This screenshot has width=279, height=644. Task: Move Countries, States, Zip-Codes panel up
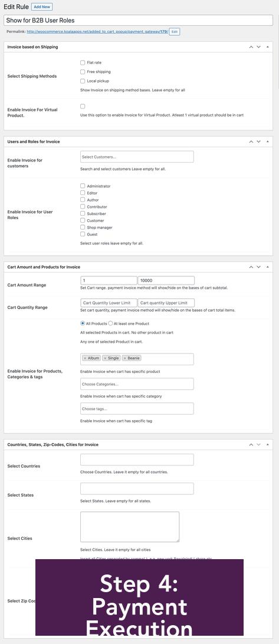coord(251,444)
